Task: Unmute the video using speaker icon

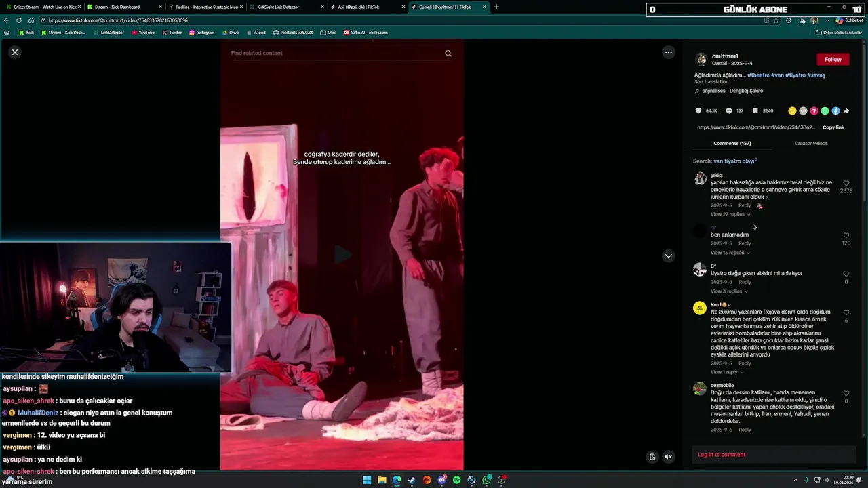Action: tap(668, 457)
